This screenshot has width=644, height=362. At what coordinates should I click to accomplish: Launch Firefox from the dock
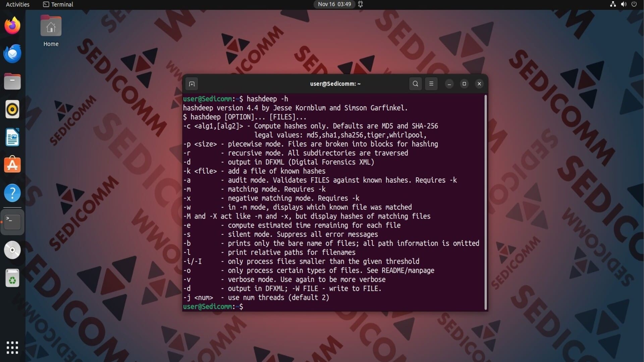pyautogui.click(x=12, y=26)
